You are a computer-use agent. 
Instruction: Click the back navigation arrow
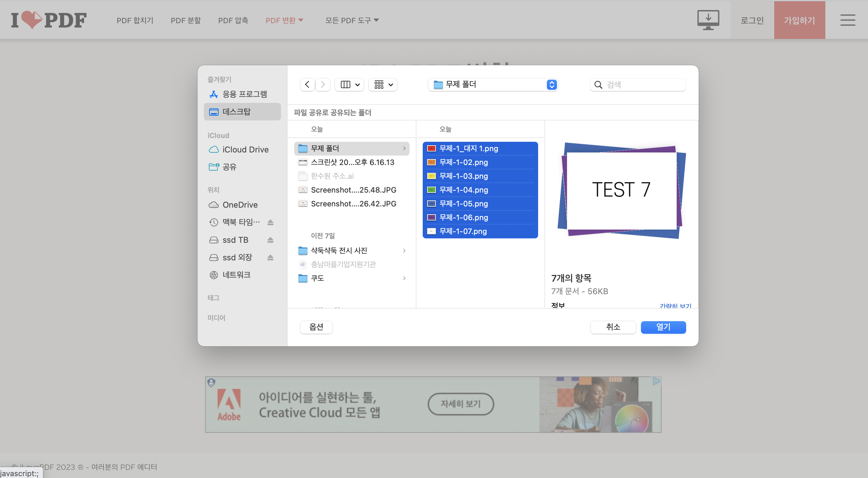[x=307, y=85]
